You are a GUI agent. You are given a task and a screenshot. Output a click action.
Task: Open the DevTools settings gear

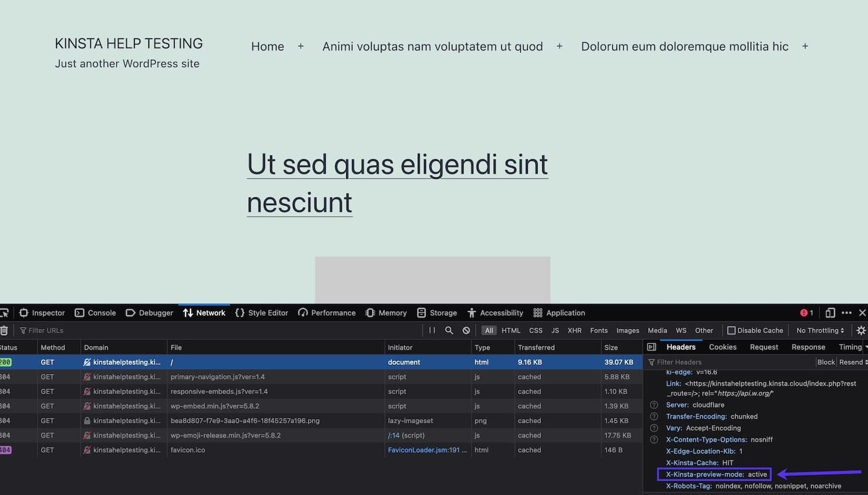point(862,330)
